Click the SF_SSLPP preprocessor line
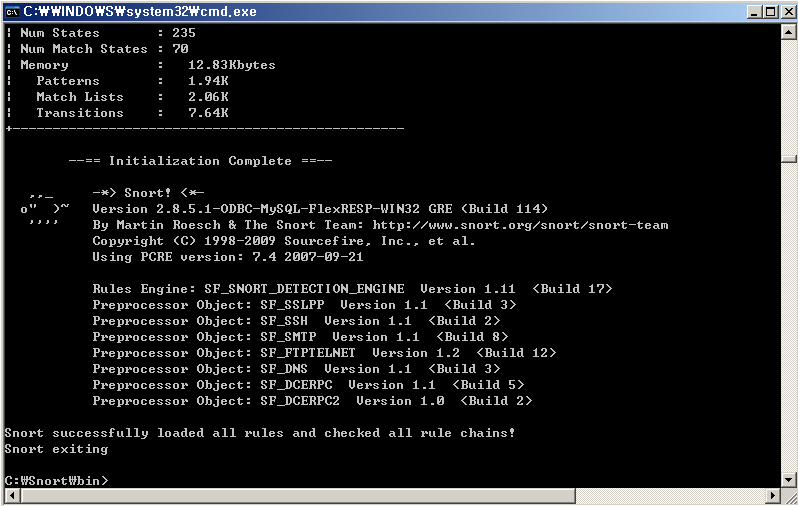 pos(304,305)
